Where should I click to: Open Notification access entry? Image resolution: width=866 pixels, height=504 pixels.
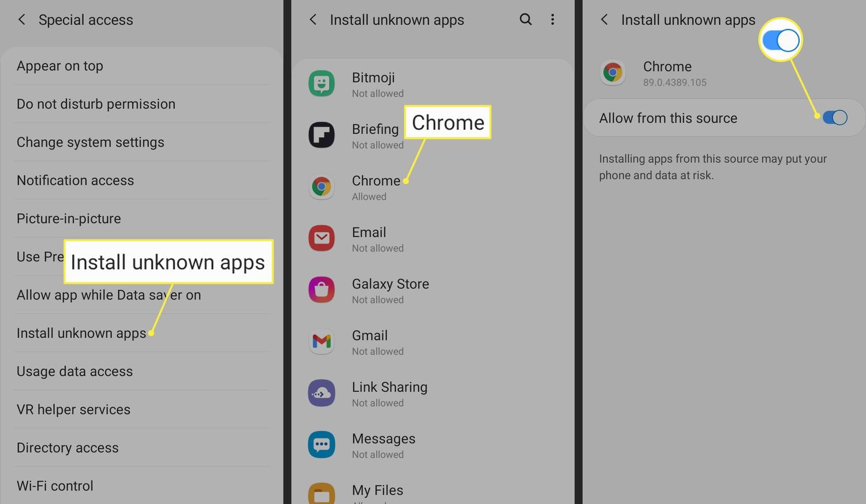click(x=142, y=180)
